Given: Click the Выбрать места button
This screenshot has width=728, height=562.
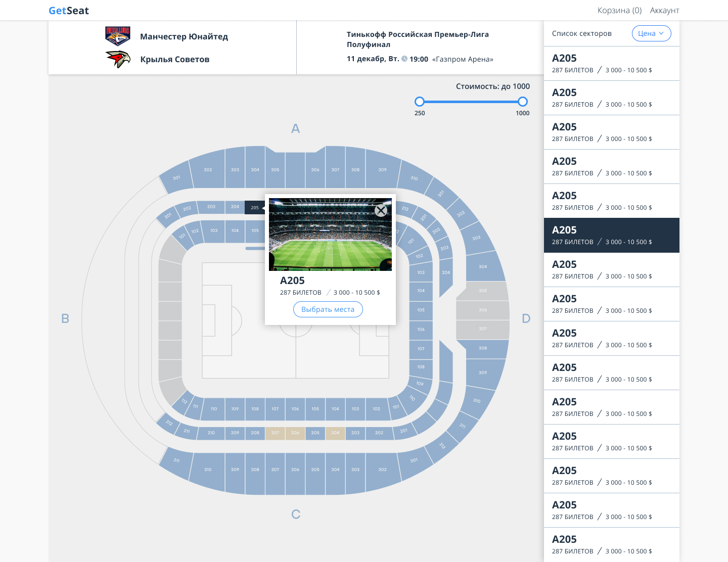Looking at the screenshot, I should tap(328, 309).
